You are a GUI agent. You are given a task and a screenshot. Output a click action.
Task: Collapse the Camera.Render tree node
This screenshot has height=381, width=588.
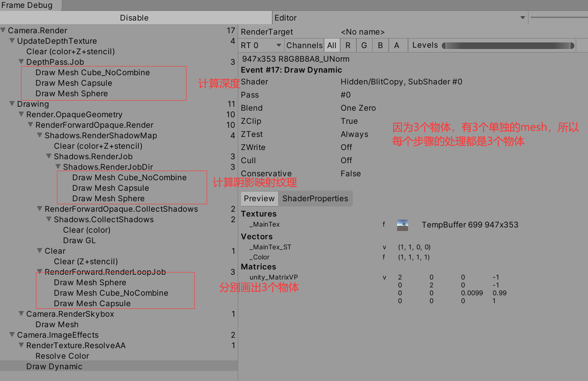[4, 31]
